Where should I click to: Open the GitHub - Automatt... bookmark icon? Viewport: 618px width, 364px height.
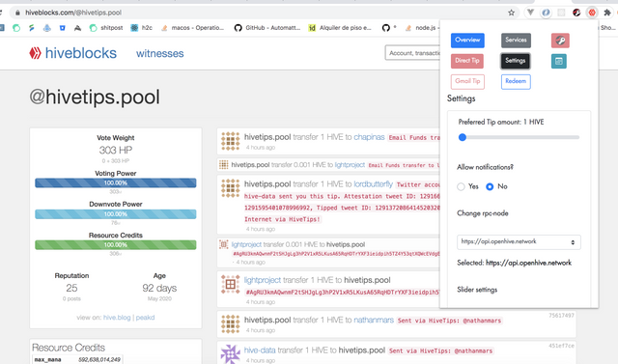(238, 28)
